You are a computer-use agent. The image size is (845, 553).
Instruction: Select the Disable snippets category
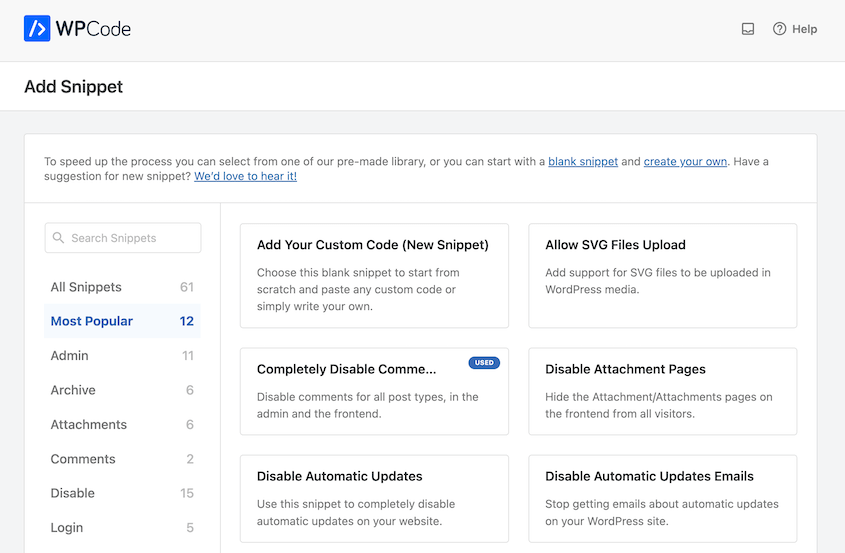point(73,493)
